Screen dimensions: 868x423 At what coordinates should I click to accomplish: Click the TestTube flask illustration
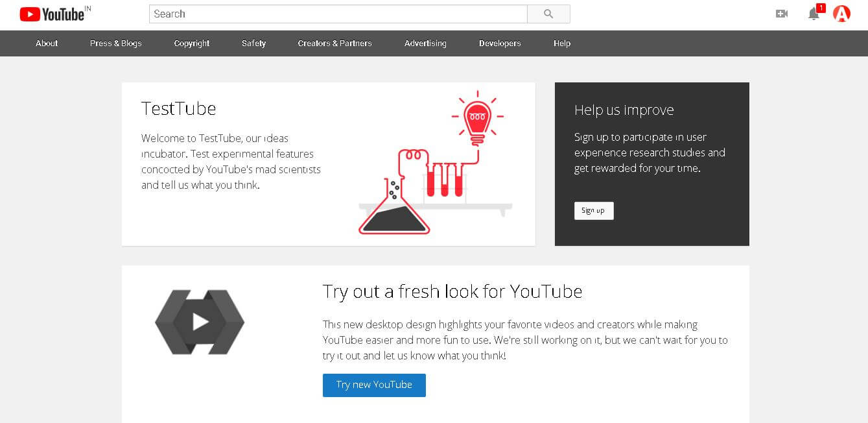click(x=435, y=163)
